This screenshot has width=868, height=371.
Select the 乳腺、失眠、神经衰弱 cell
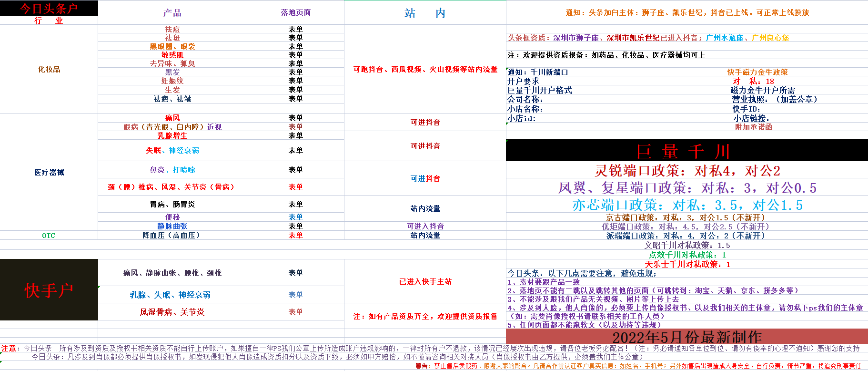pyautogui.click(x=172, y=295)
